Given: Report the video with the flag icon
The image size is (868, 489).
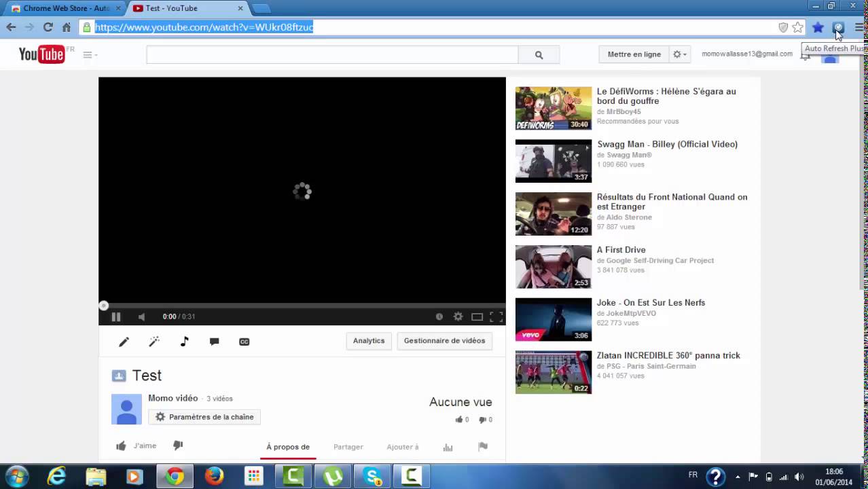Looking at the screenshot, I should click(x=483, y=447).
